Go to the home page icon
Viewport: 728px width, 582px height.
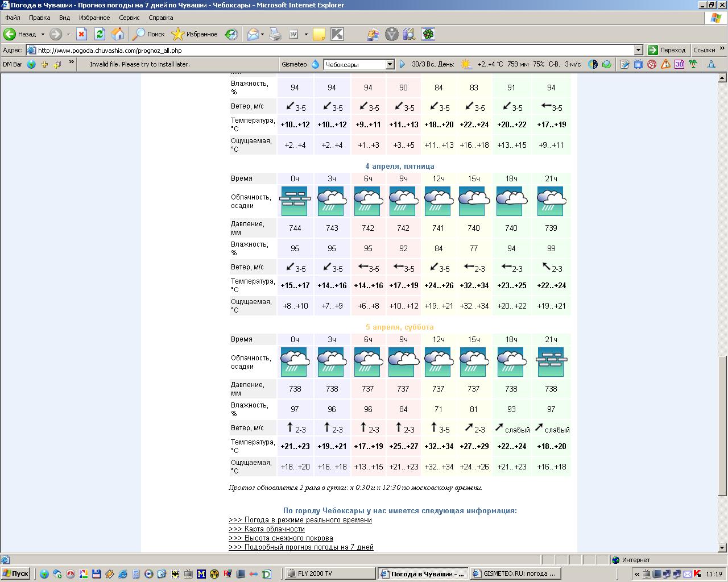pyautogui.click(x=118, y=34)
